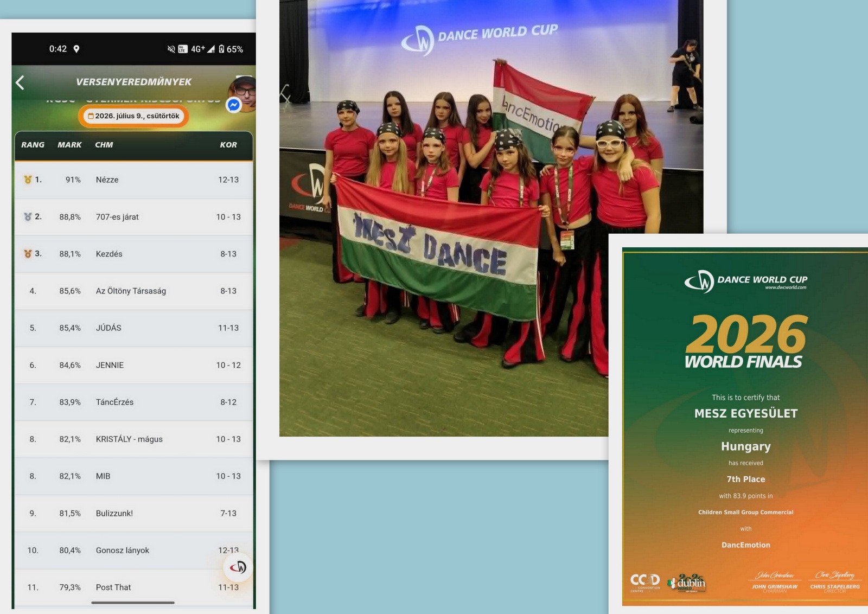Open the JENNIE result row
This screenshot has width=868, height=614.
133,365
